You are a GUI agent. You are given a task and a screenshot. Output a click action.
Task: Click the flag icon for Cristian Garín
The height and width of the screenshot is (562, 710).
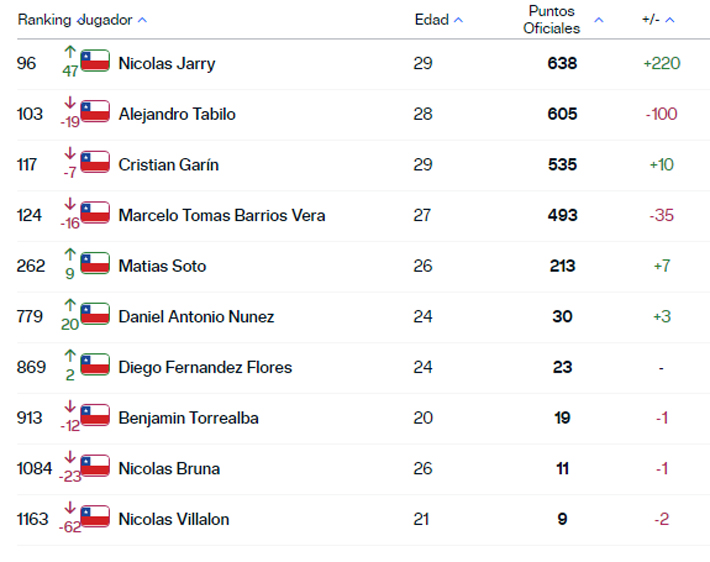95,162
